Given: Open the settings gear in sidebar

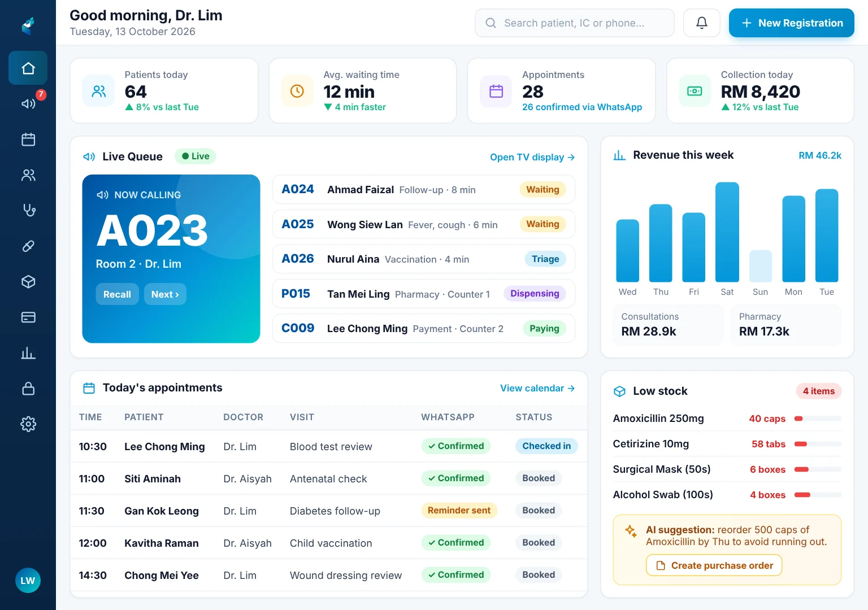Looking at the screenshot, I should tap(28, 424).
